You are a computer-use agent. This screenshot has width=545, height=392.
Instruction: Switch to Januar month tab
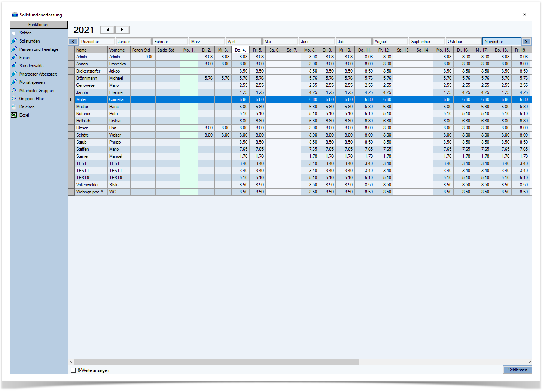pyautogui.click(x=134, y=42)
